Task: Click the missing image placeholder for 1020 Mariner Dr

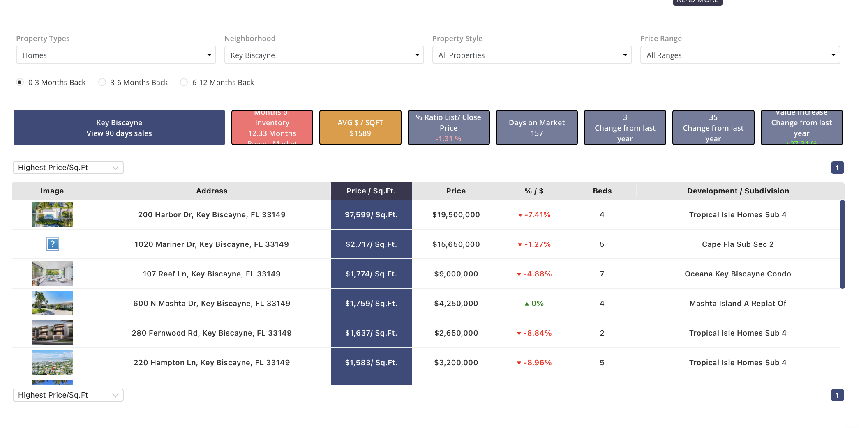Action: point(53,244)
